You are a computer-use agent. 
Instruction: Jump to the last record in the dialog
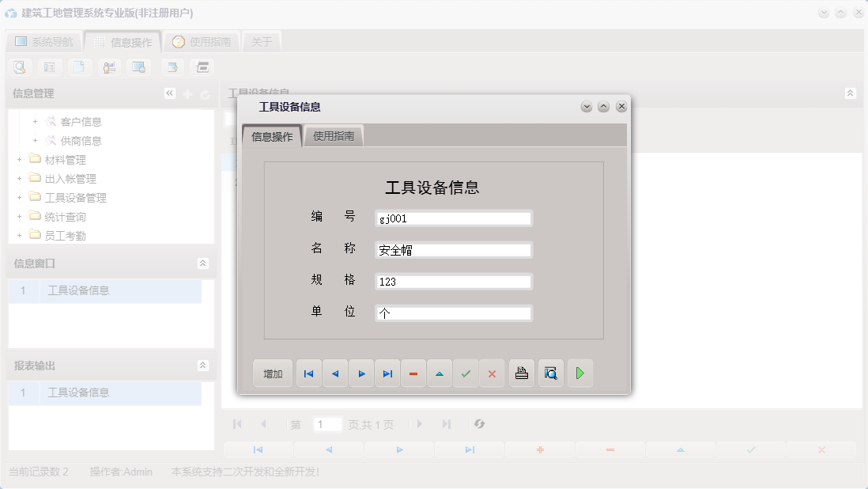[x=387, y=373]
